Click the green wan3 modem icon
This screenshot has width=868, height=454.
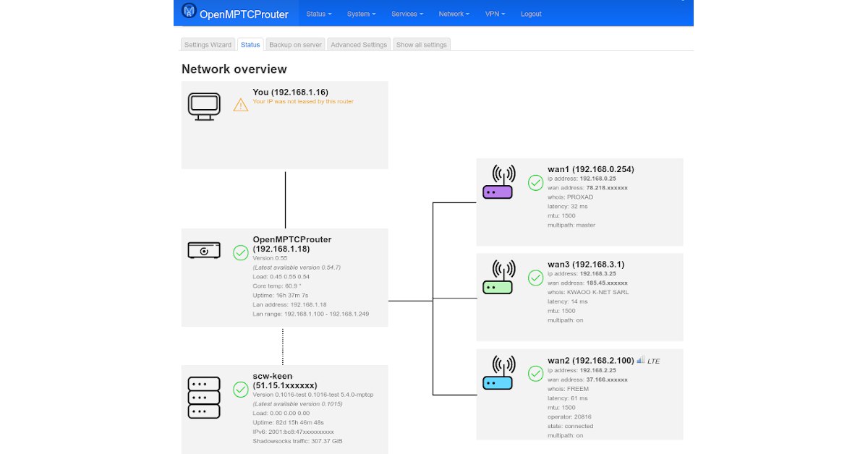coord(498,278)
